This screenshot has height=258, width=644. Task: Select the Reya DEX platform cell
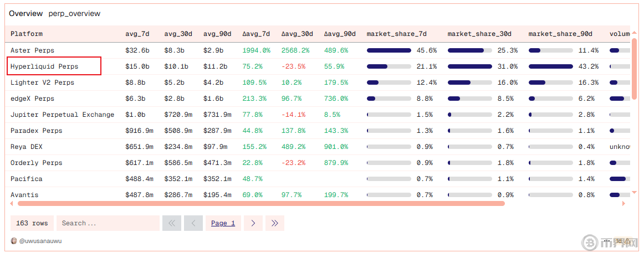point(26,146)
